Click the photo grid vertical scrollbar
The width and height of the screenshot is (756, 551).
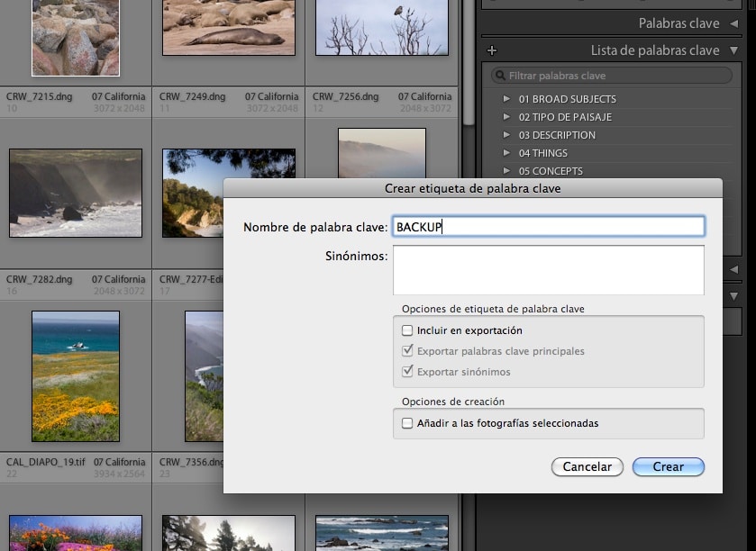pyautogui.click(x=469, y=63)
